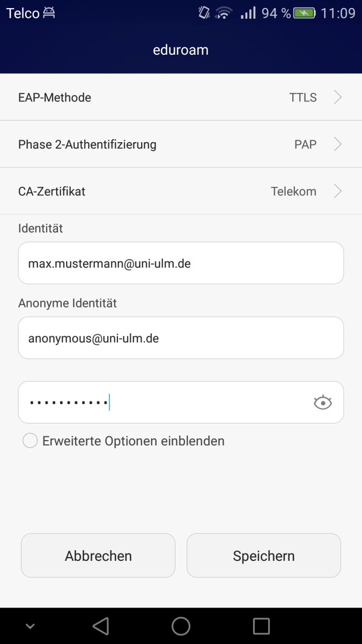Screen dimensions: 362x644
Task: Save settings with the Speichern button
Action: tap(264, 555)
